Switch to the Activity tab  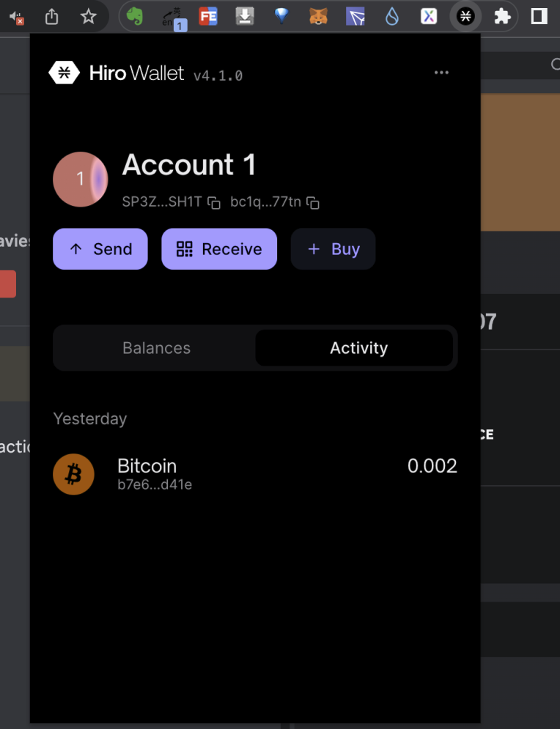pos(358,348)
